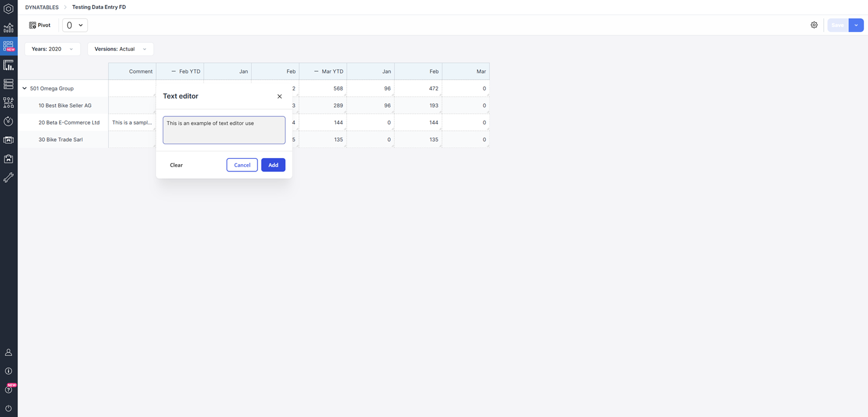Open the settings gear above the table
The image size is (868, 417).
coord(814,25)
